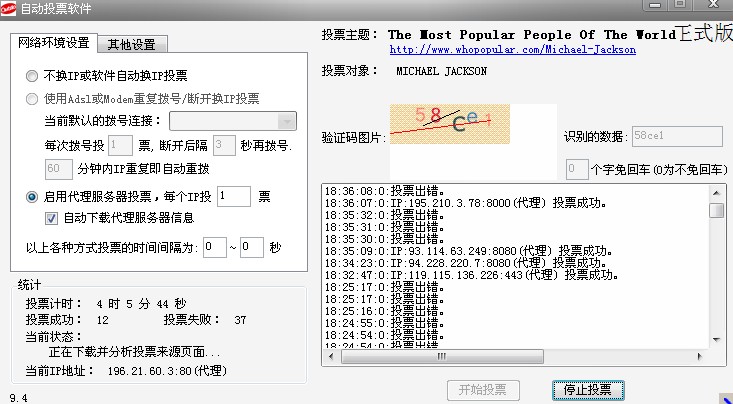Screen dimensions: 733x404
Task: Click the log list scroll-up arrow
Action: click(x=716, y=191)
